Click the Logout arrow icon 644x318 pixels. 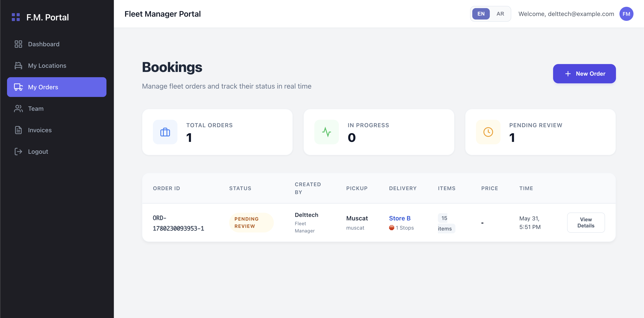coord(18,152)
